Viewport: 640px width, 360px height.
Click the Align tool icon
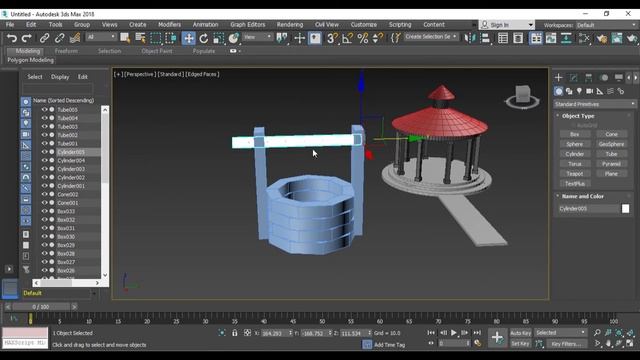click(485, 38)
